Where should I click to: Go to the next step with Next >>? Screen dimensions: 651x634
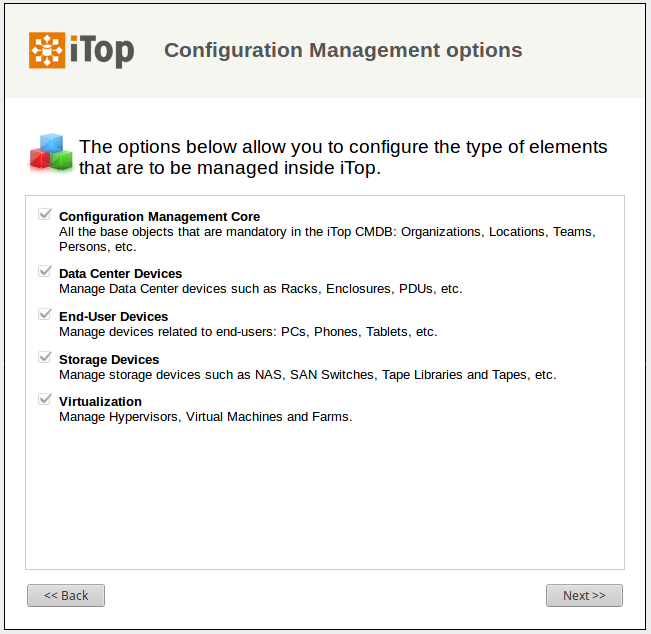584,595
